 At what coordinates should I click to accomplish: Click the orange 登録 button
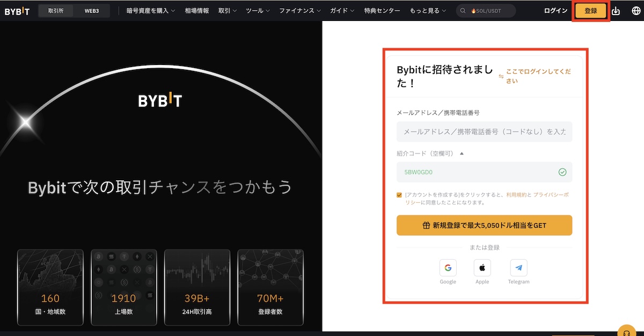click(x=591, y=11)
